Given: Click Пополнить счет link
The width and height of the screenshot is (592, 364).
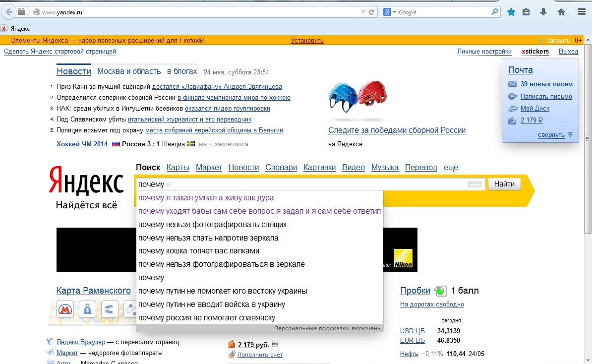Looking at the screenshot, I should 260,355.
